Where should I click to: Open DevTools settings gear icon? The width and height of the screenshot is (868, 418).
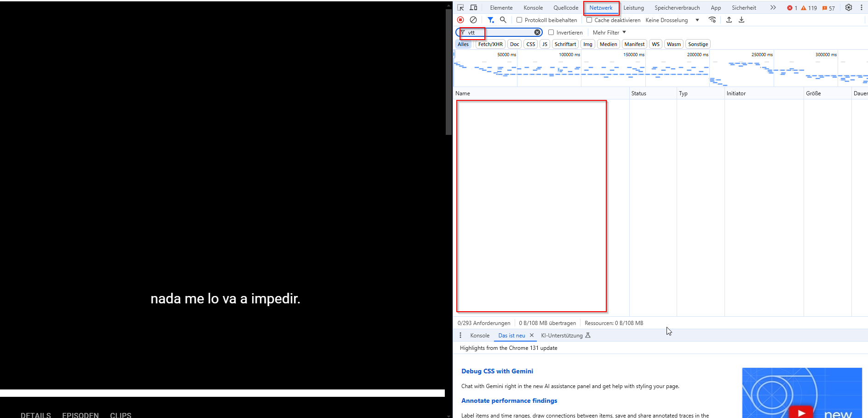pyautogui.click(x=849, y=7)
